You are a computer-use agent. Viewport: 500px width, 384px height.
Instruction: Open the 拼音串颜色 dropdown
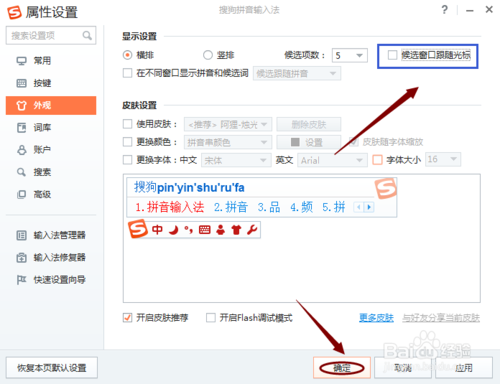pyautogui.click(x=228, y=143)
